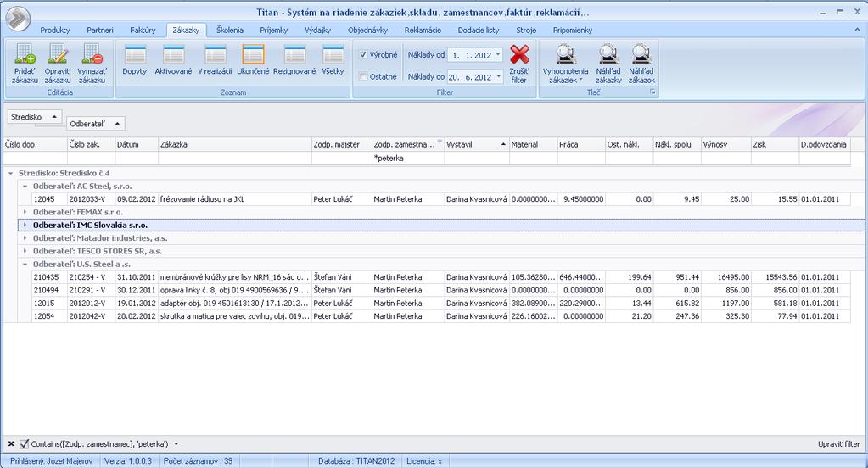Open the Školenia tab
The height and width of the screenshot is (468, 868).
pyautogui.click(x=230, y=30)
